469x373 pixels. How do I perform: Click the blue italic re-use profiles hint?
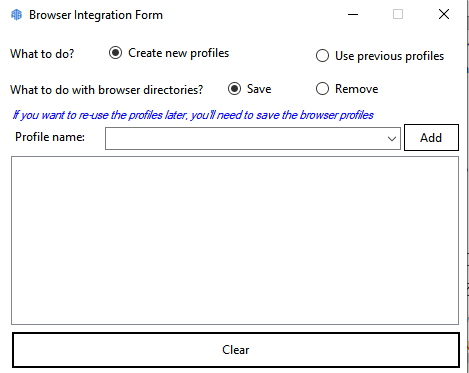(193, 115)
